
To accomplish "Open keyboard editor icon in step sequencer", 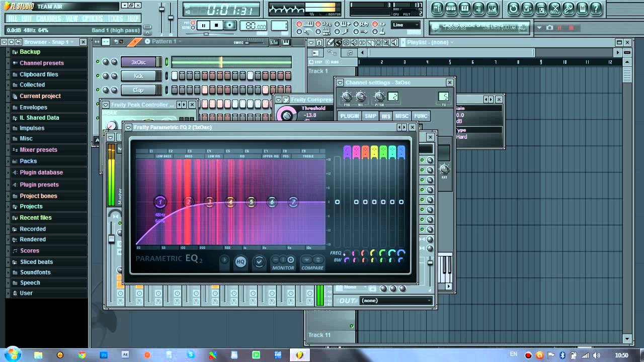I will click(286, 42).
